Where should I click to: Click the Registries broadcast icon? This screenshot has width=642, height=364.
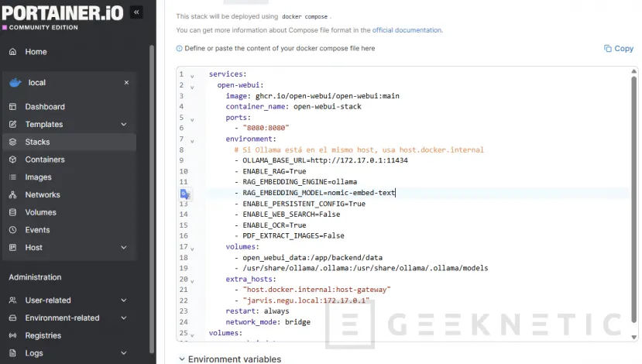(12, 335)
